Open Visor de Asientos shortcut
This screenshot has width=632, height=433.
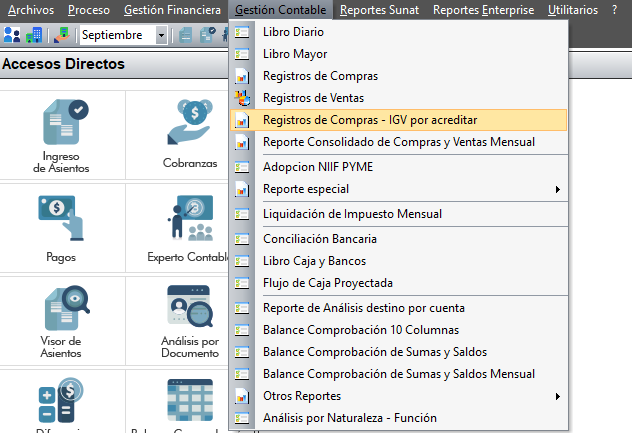(61, 321)
